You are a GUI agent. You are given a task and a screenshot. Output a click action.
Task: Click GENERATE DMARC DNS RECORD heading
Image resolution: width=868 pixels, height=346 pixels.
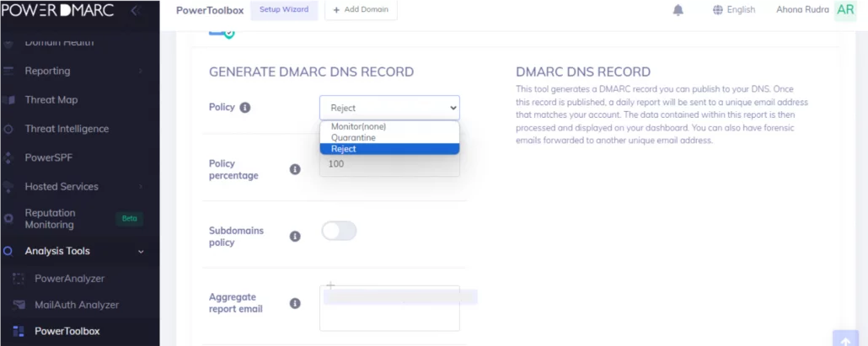click(311, 72)
